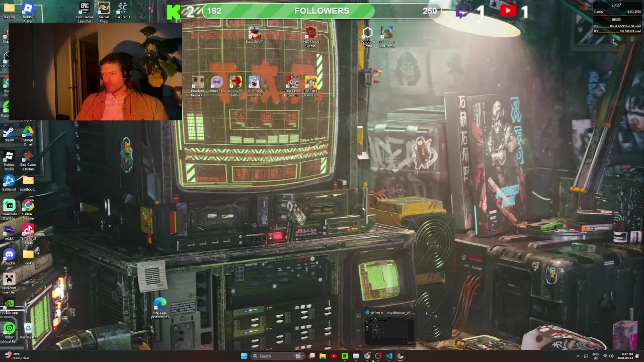Click the FOLLOWERS goal progress bar
The image size is (644, 362).
tap(322, 11)
